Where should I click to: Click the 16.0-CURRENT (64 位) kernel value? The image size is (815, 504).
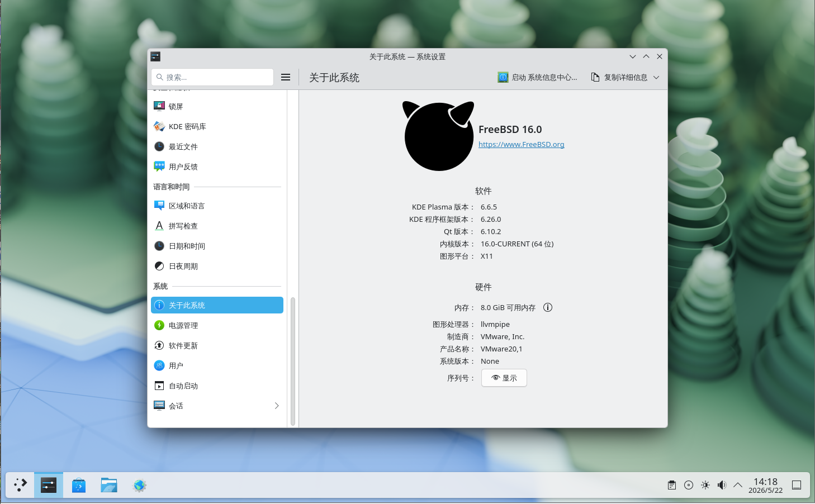[x=517, y=244]
